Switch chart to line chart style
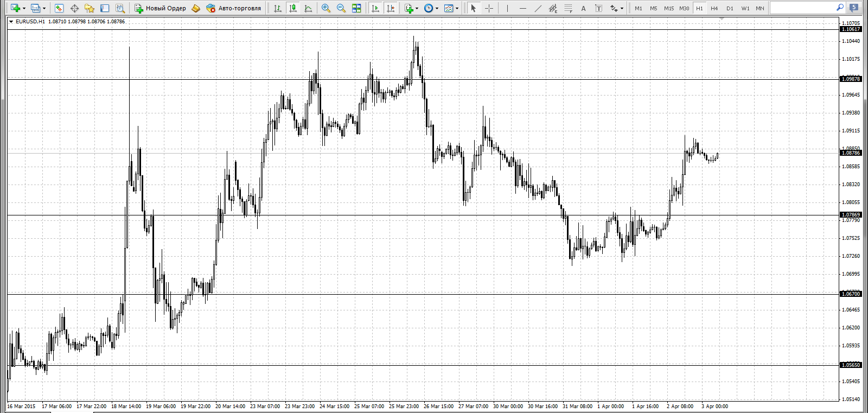The width and height of the screenshot is (868, 413). (x=308, y=8)
